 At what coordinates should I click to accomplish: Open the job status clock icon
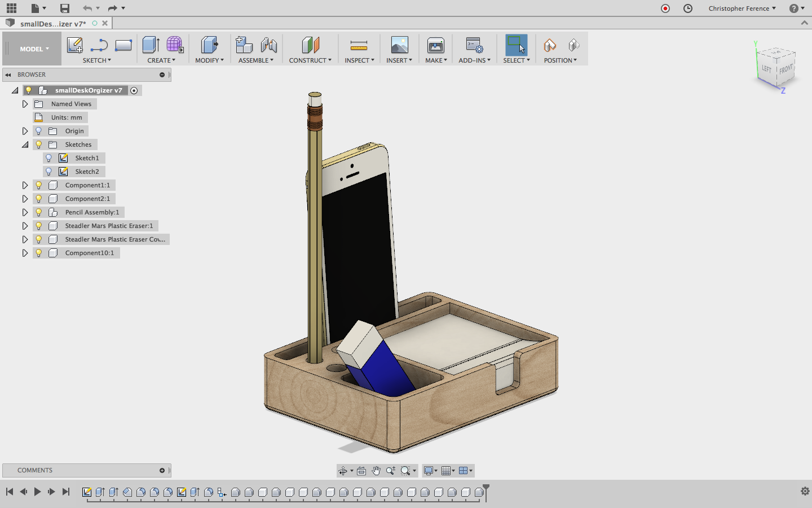pyautogui.click(x=688, y=8)
